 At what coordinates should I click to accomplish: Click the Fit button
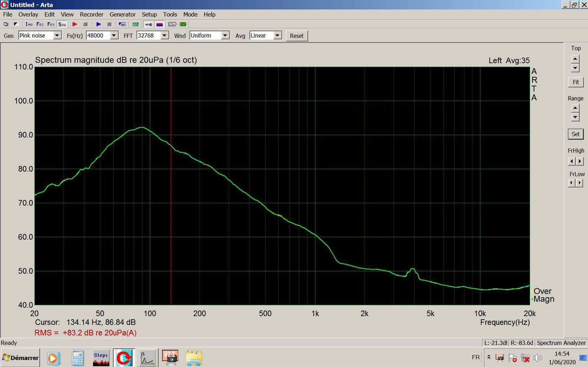tap(576, 82)
